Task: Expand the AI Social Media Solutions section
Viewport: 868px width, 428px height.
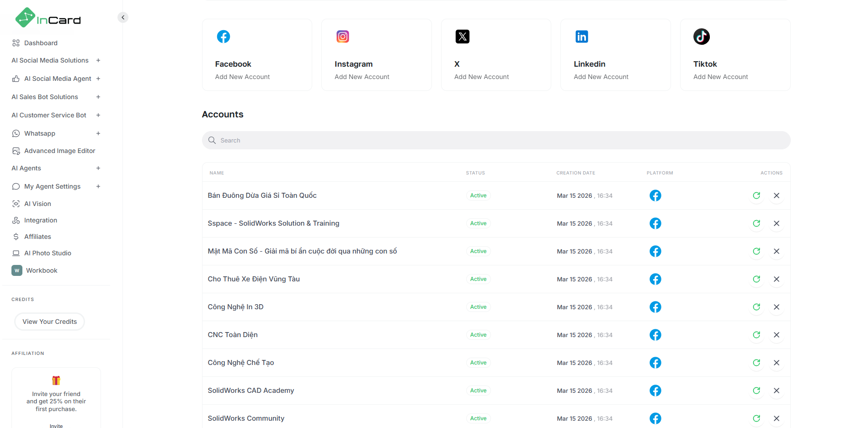Action: coord(98,60)
